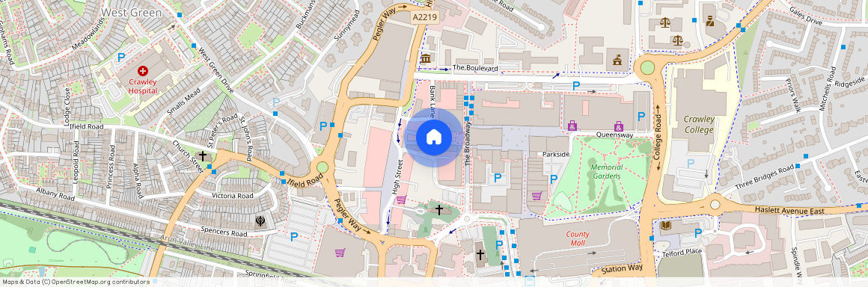Image resolution: width=868 pixels, height=287 pixels.
Task: Select the Lodge Close label
Action: coord(67,108)
